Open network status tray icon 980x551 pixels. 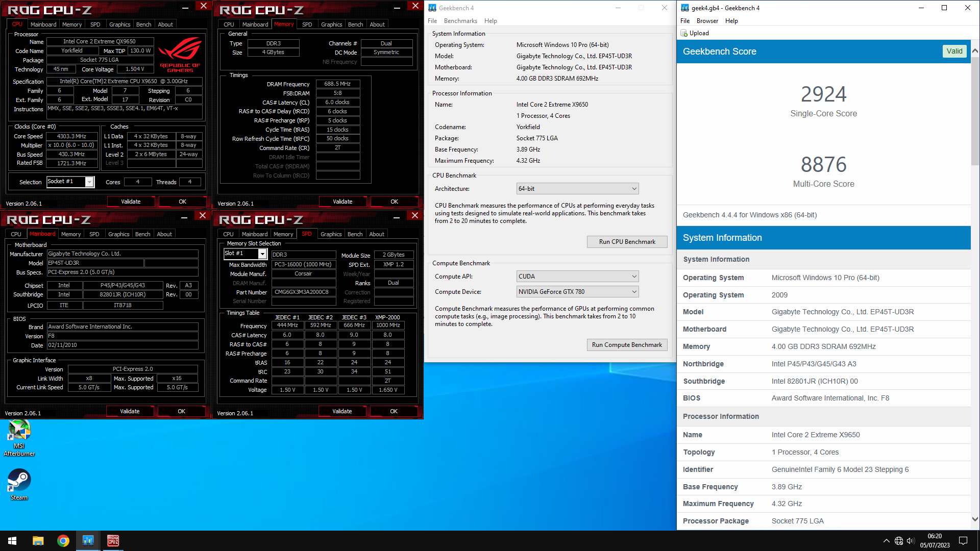(x=899, y=541)
